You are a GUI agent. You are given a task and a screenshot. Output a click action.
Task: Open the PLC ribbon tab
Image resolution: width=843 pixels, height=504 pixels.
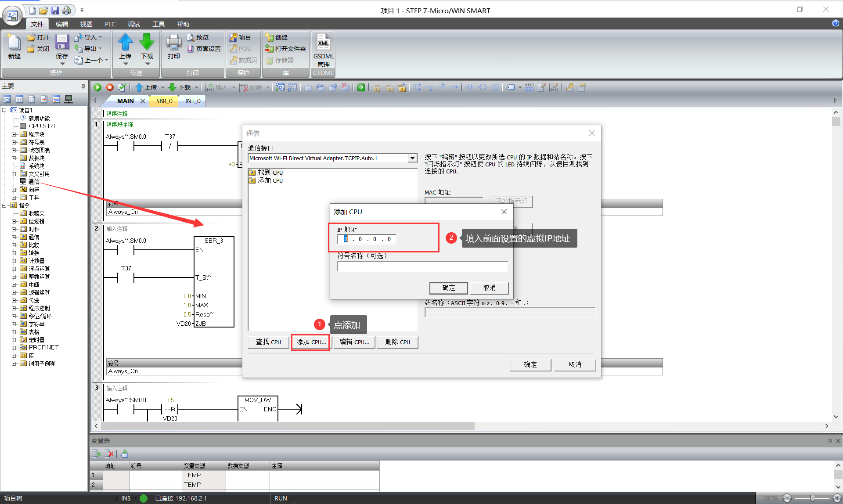110,24
